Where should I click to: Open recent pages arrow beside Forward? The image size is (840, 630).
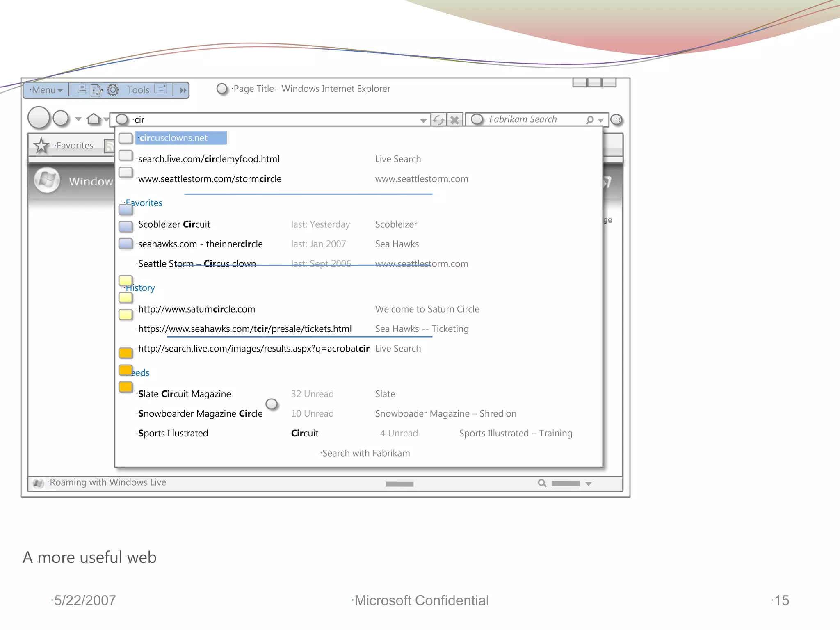(x=78, y=119)
